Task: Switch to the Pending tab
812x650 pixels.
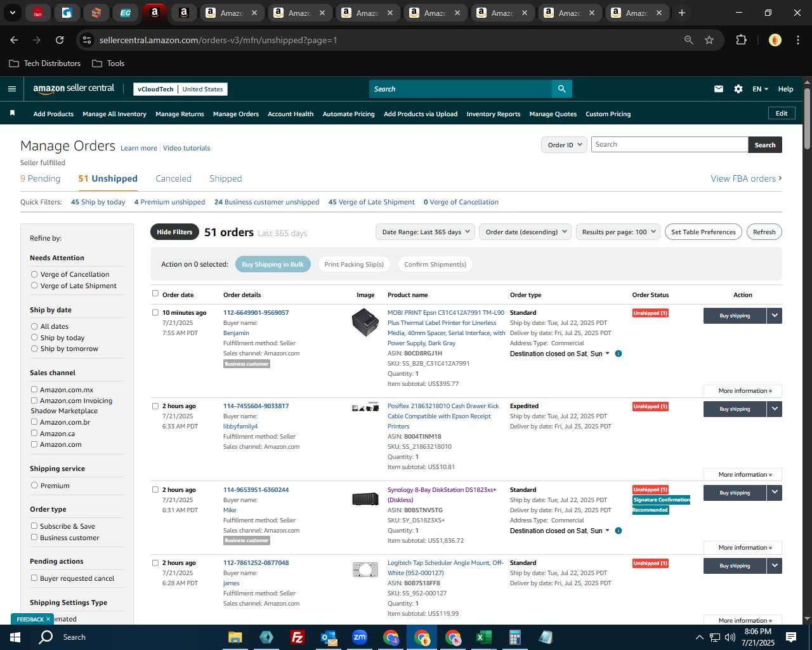Action: click(x=41, y=178)
